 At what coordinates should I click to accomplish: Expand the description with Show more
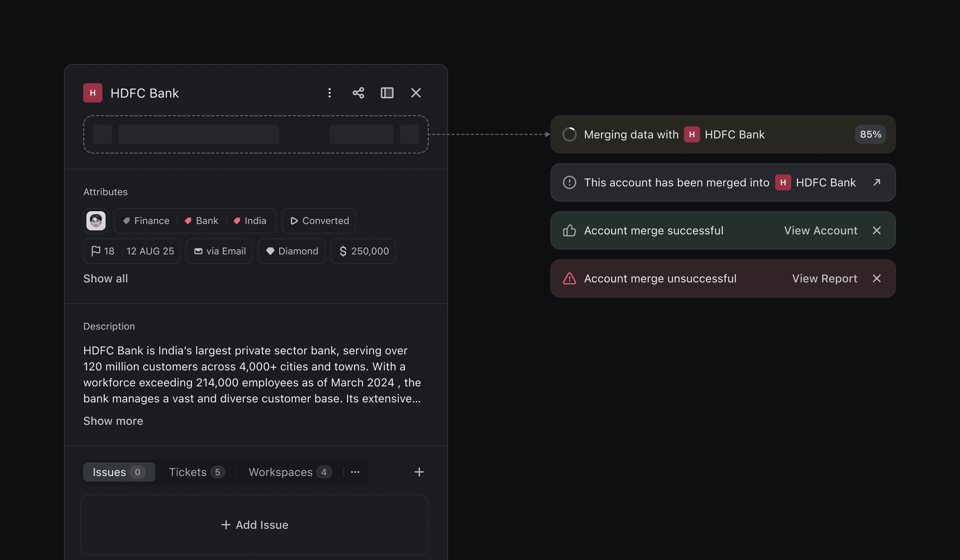pyautogui.click(x=113, y=421)
